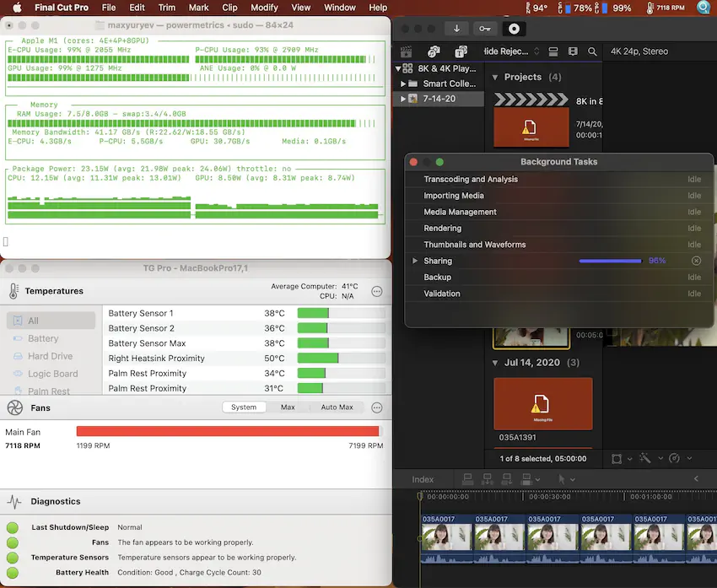The width and height of the screenshot is (717, 588).
Task: Select Logic Board category in TG Pro
Action: tap(51, 374)
